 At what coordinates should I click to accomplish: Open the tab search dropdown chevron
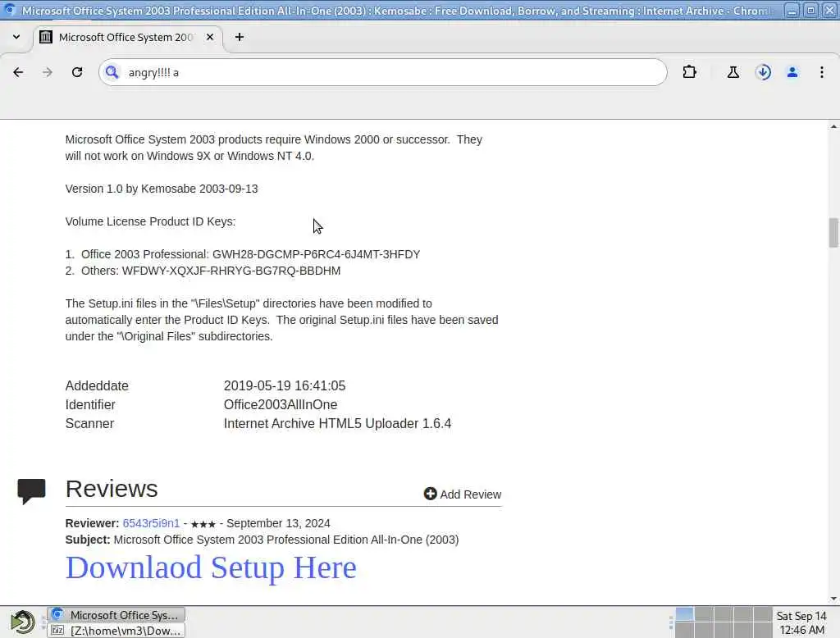[x=16, y=37]
